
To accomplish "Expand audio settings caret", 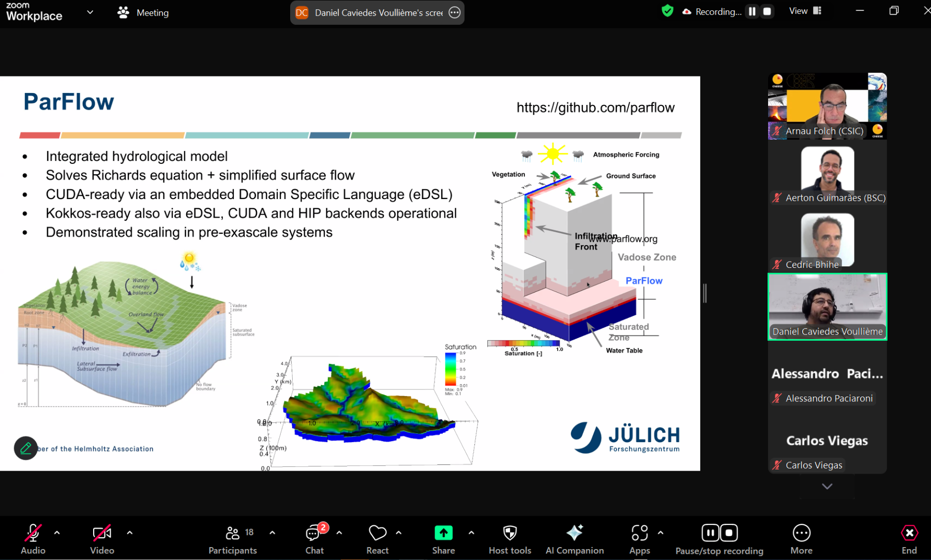I will (x=57, y=532).
